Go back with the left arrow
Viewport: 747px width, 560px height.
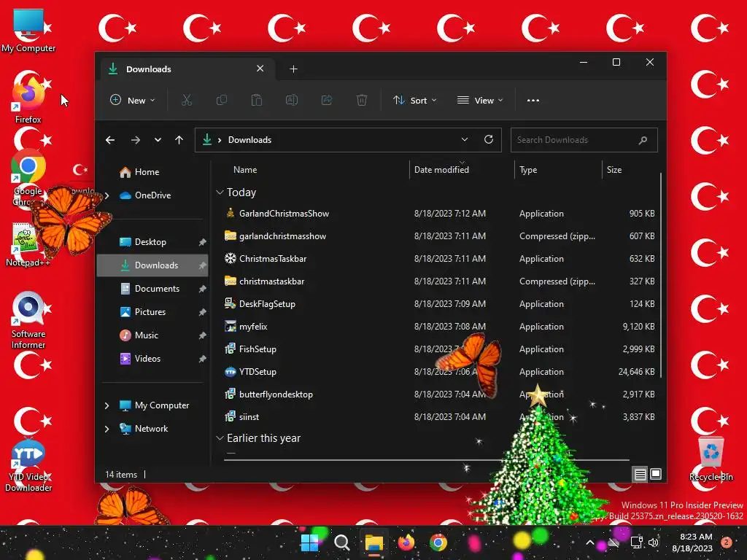coord(110,140)
